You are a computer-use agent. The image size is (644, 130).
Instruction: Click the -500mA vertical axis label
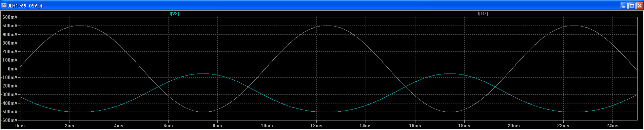9,112
